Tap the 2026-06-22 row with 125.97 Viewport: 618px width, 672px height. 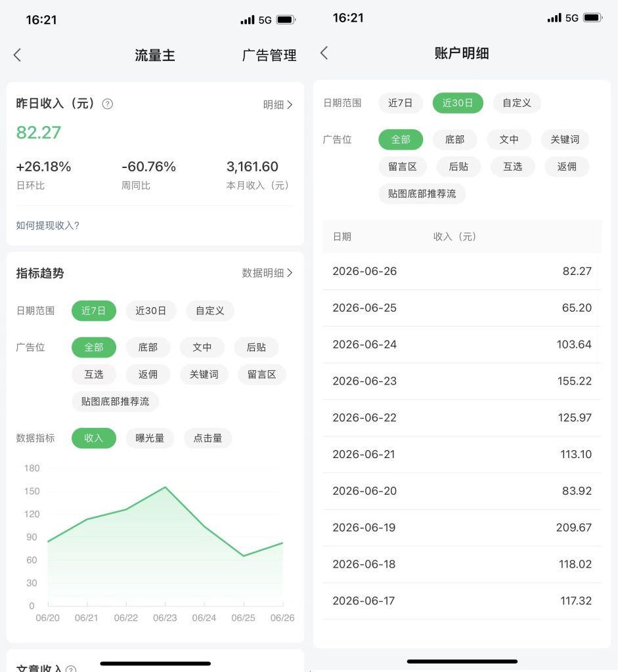click(462, 418)
